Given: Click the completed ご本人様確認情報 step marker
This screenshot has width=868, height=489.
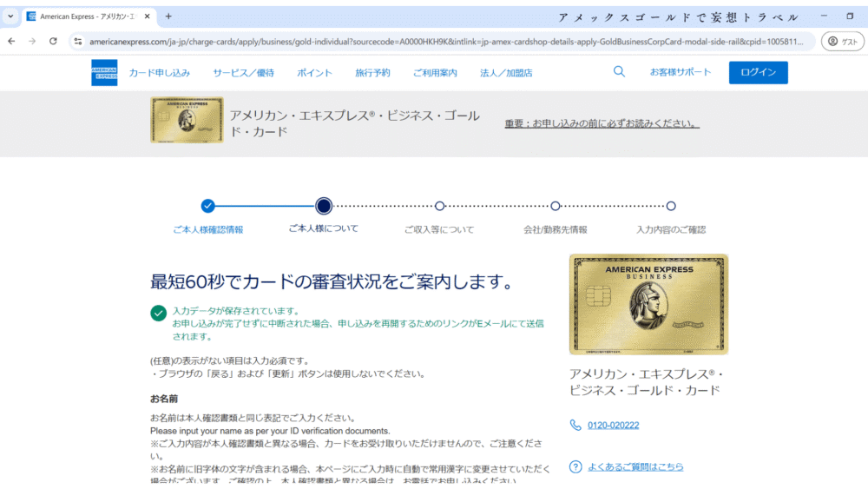Looking at the screenshot, I should pos(207,206).
